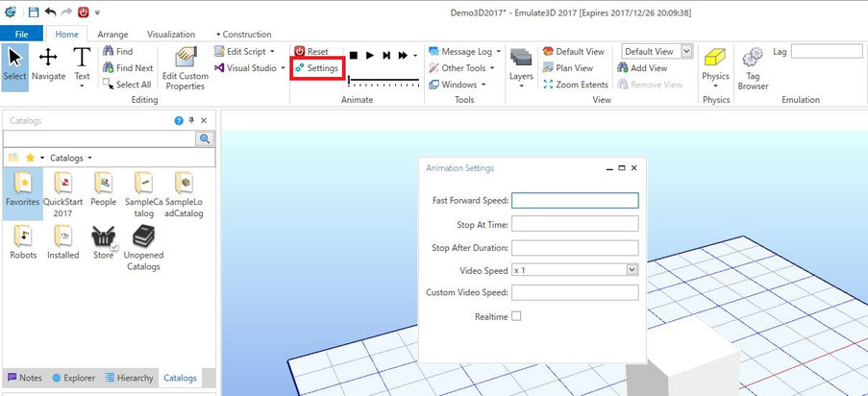The image size is (868, 396).
Task: Customize quick access toolbar dropdown
Action: coord(97,12)
